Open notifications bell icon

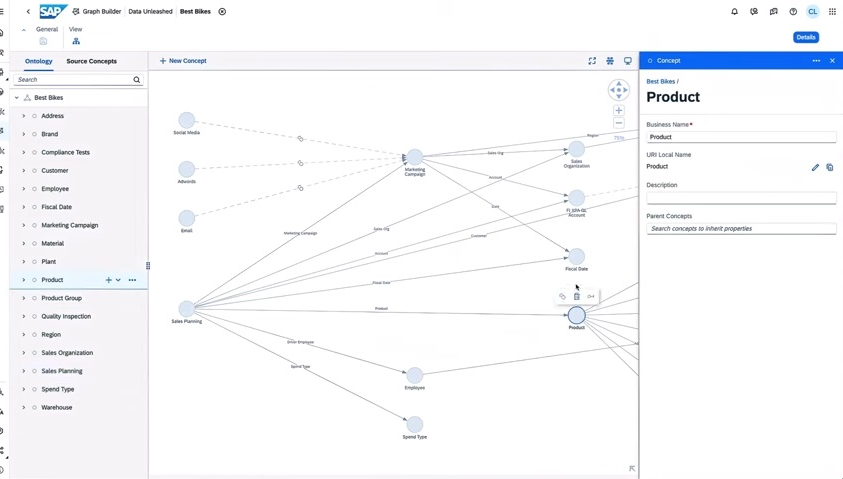(x=734, y=11)
